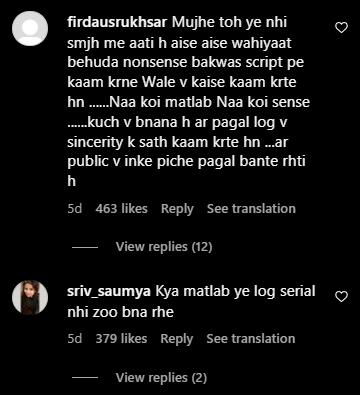Select the comment text mentioning bakwas script

pyautogui.click(x=189, y=102)
